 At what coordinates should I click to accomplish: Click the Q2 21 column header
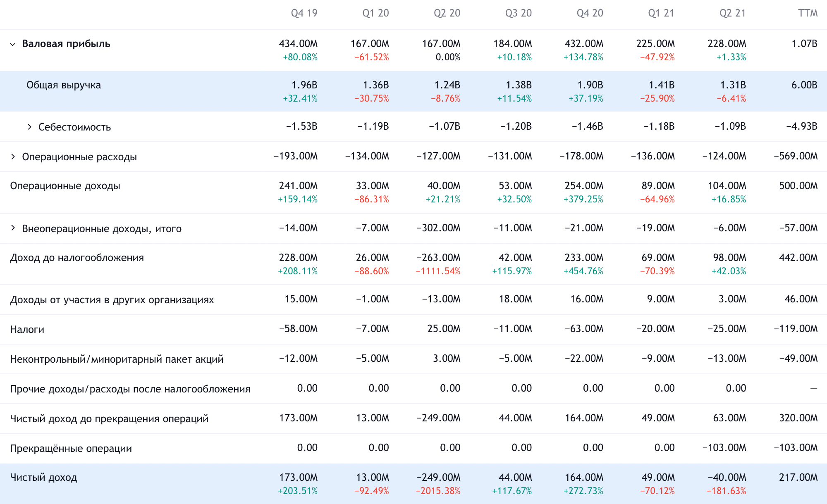point(733,13)
